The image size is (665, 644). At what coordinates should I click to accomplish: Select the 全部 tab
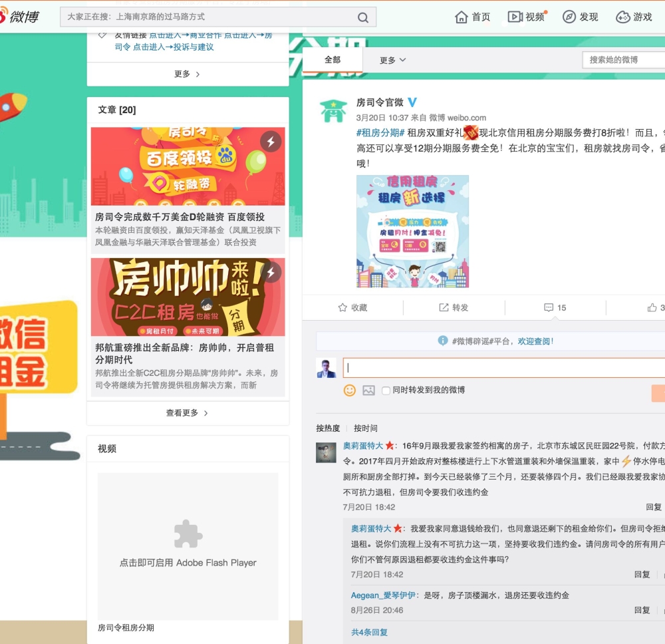[x=332, y=60]
